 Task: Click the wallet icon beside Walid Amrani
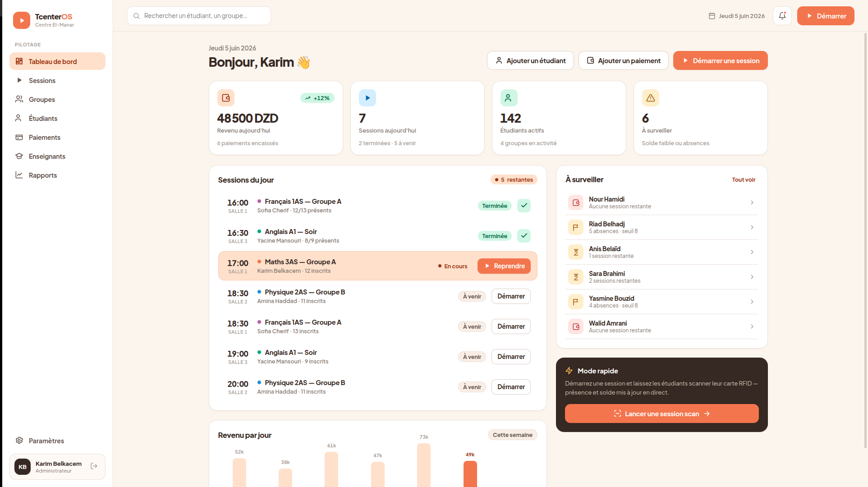(x=576, y=326)
